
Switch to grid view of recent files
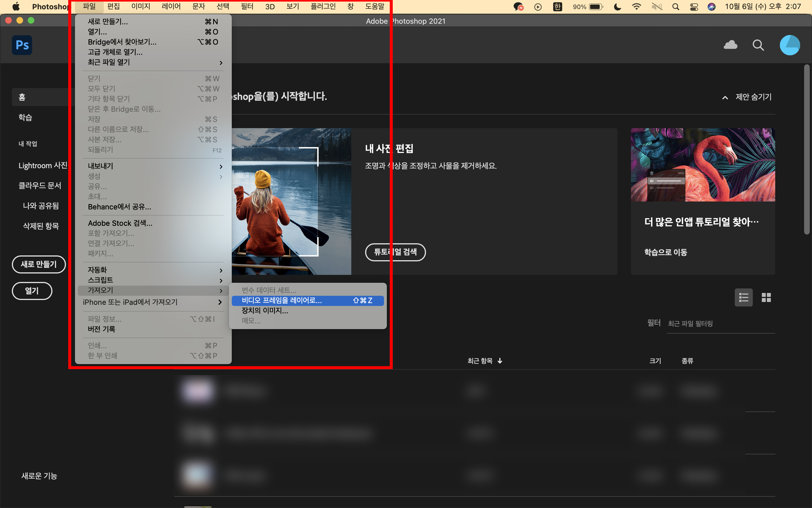click(x=766, y=297)
